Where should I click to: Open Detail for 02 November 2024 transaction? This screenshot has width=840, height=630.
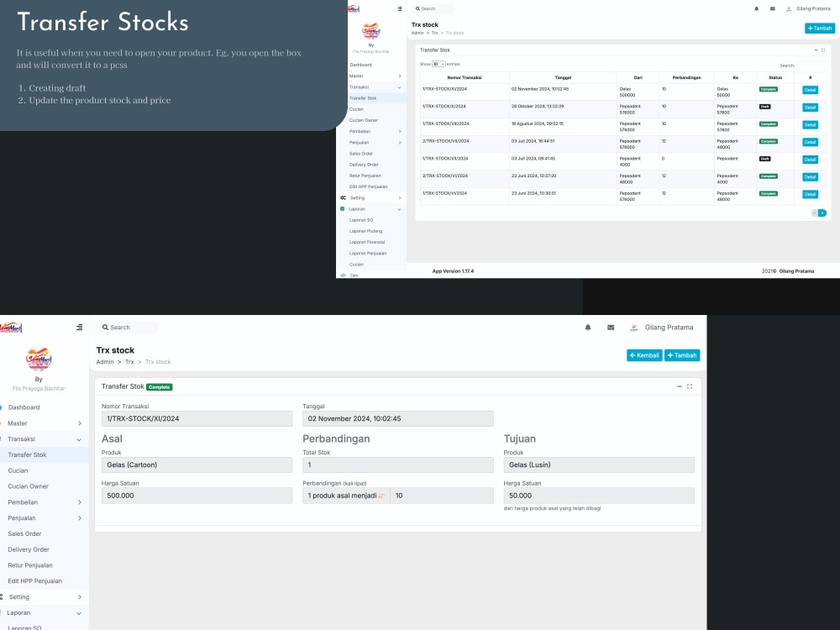[x=810, y=90]
